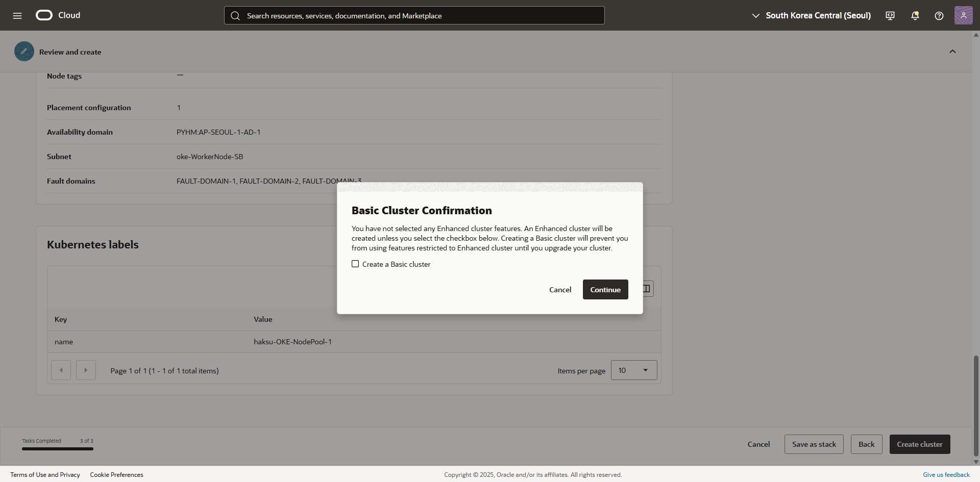Viewport: 980px width, 482px height.
Task: Open the help question mark icon
Action: tap(939, 16)
